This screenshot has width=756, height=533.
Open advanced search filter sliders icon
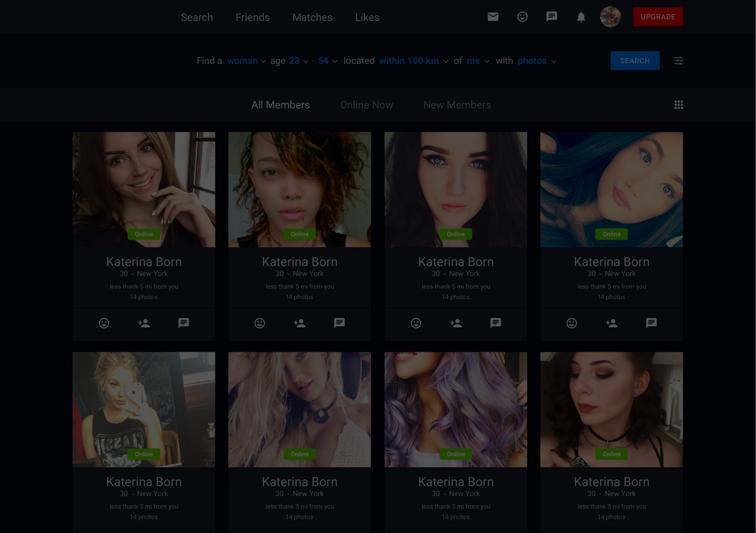click(x=679, y=61)
